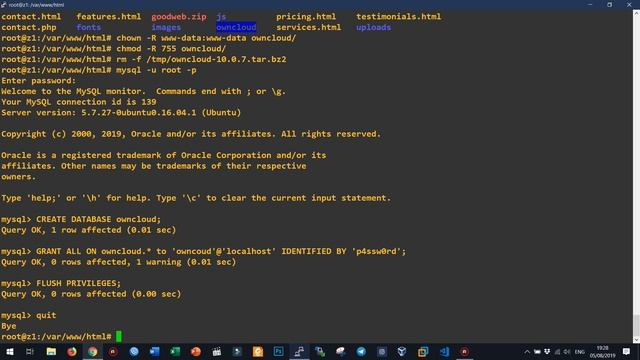
Task: Click the 'Server version: 5.7.27' line
Action: 121,113
